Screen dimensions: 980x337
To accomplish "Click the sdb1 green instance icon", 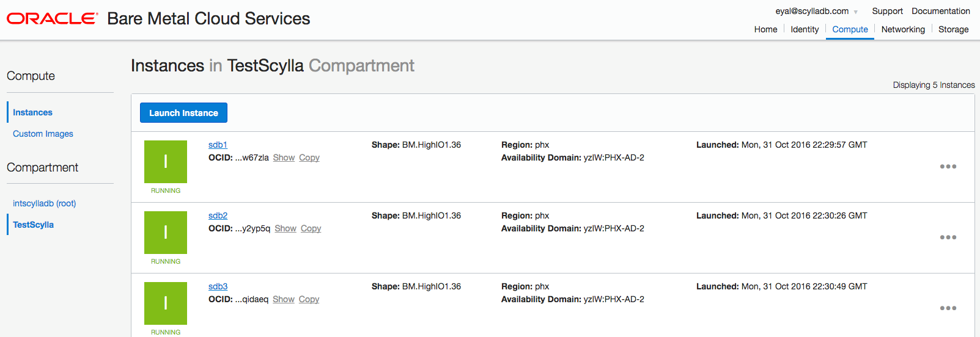I will 166,162.
